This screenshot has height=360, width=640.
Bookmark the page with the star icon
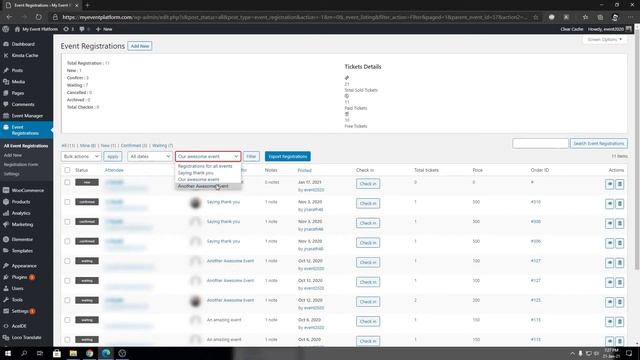(x=536, y=17)
